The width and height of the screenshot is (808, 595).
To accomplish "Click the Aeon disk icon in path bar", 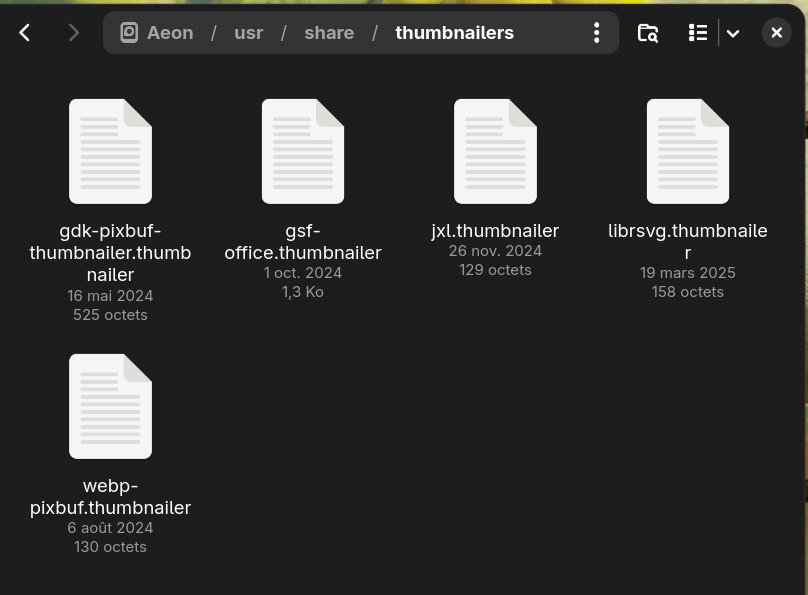I will (x=129, y=33).
